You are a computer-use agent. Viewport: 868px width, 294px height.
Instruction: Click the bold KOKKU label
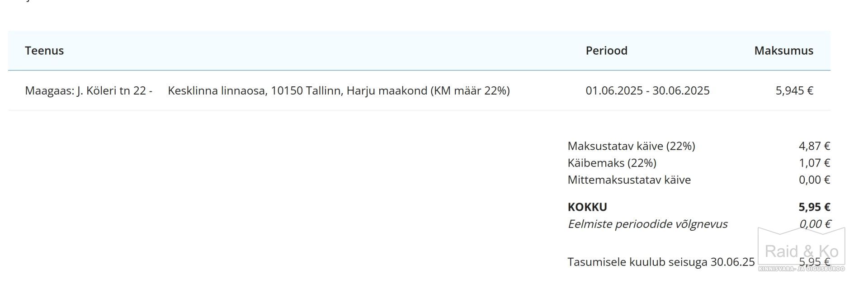click(587, 207)
